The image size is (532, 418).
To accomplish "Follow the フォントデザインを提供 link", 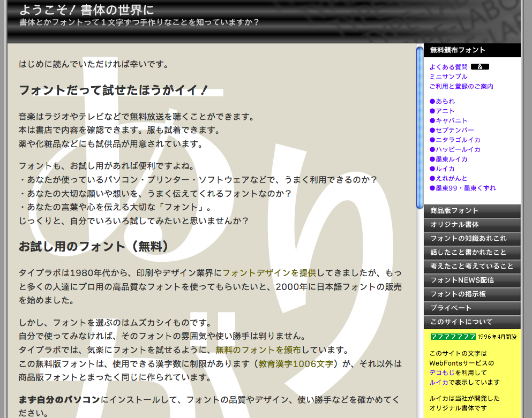I will pyautogui.click(x=269, y=273).
